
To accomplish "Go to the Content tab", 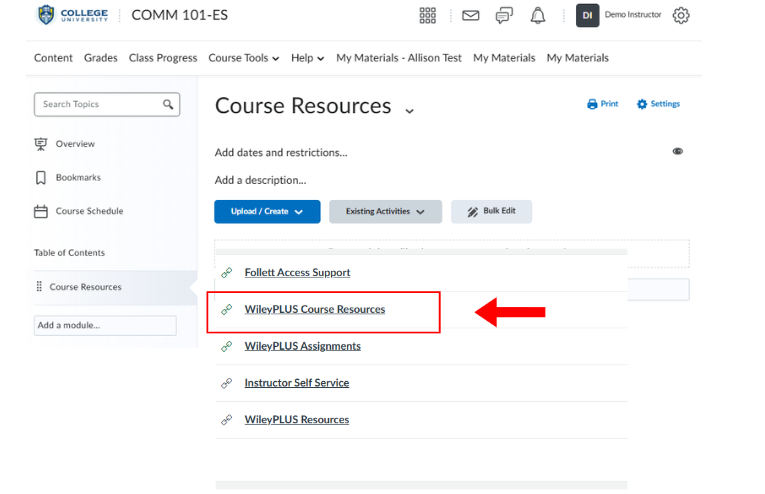I will click(53, 58).
